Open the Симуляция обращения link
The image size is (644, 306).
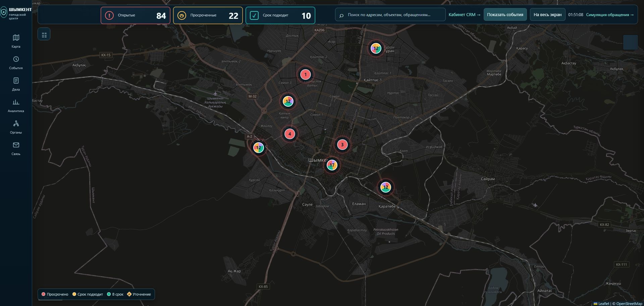[610, 15]
